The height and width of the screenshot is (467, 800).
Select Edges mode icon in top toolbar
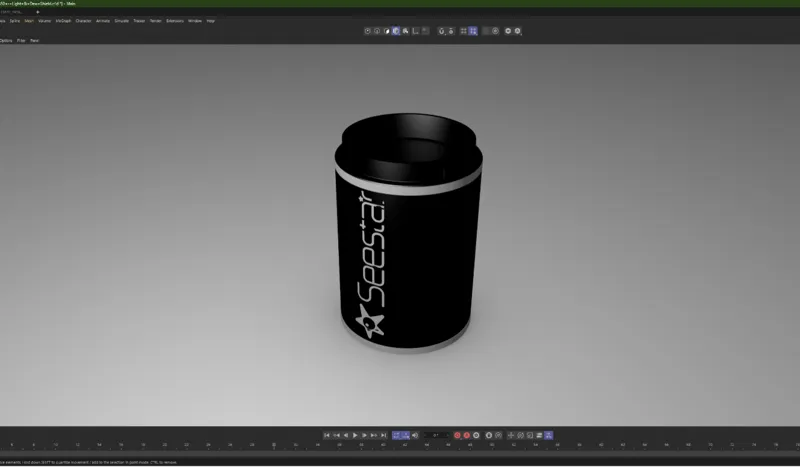(x=377, y=31)
